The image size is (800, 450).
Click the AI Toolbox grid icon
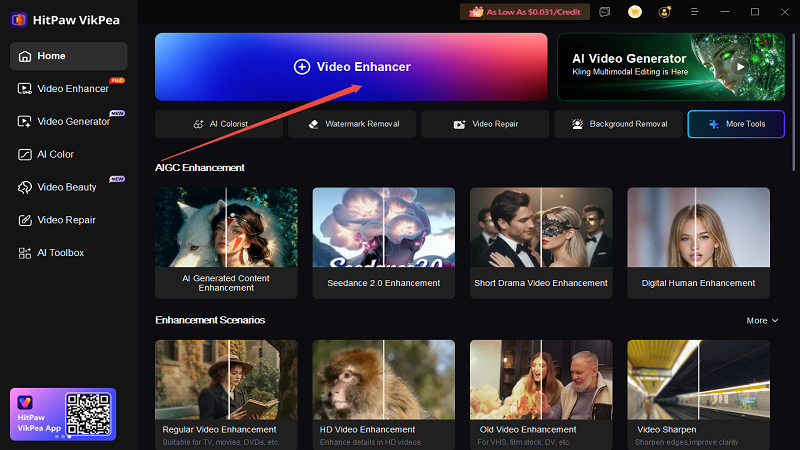coord(24,253)
